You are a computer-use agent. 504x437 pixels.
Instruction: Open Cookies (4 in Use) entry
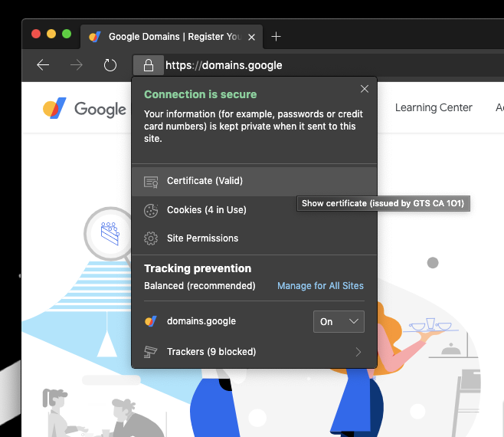(x=206, y=209)
